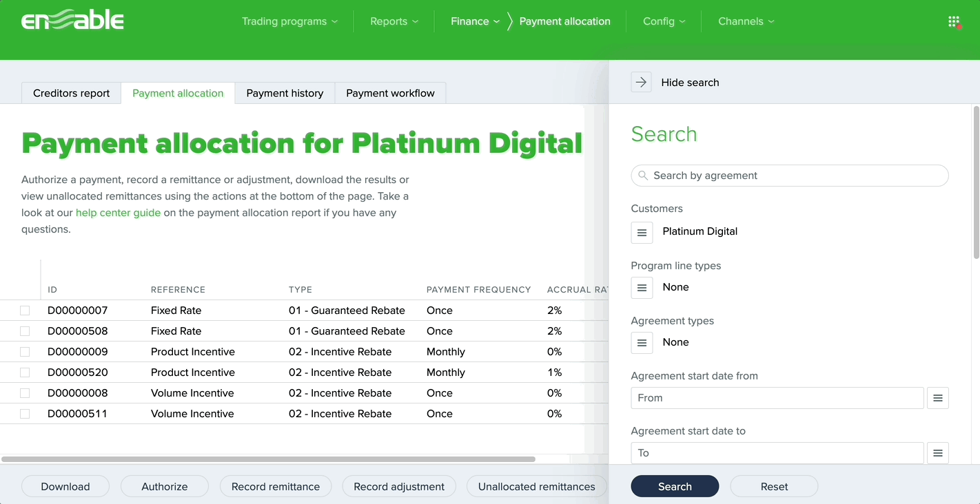
Task: Focus the Agreement start date To field
Action: 777,453
